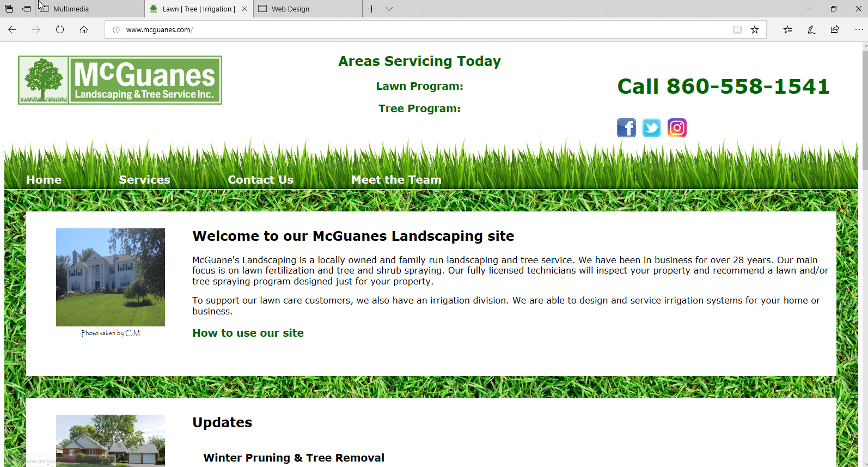
Task: Open the Facebook social icon
Action: pyautogui.click(x=626, y=128)
